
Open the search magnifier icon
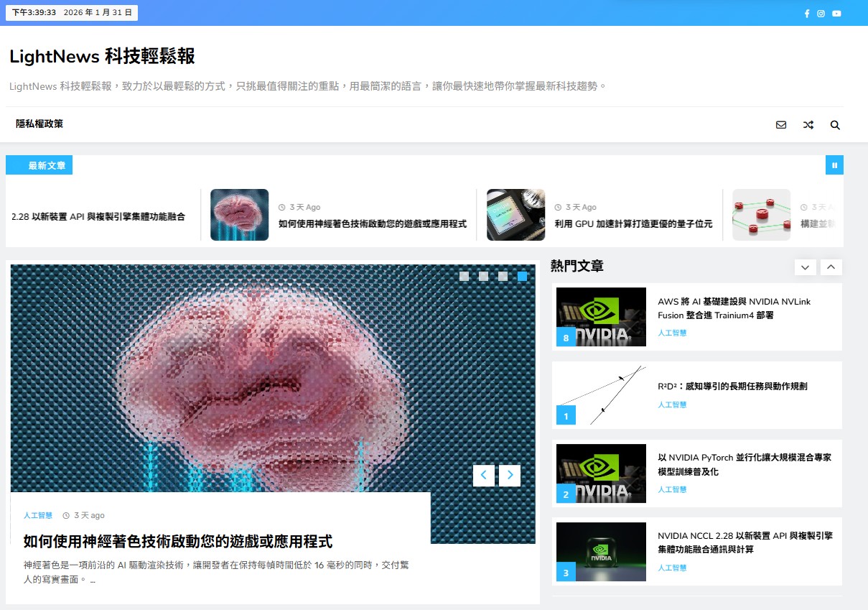[835, 125]
